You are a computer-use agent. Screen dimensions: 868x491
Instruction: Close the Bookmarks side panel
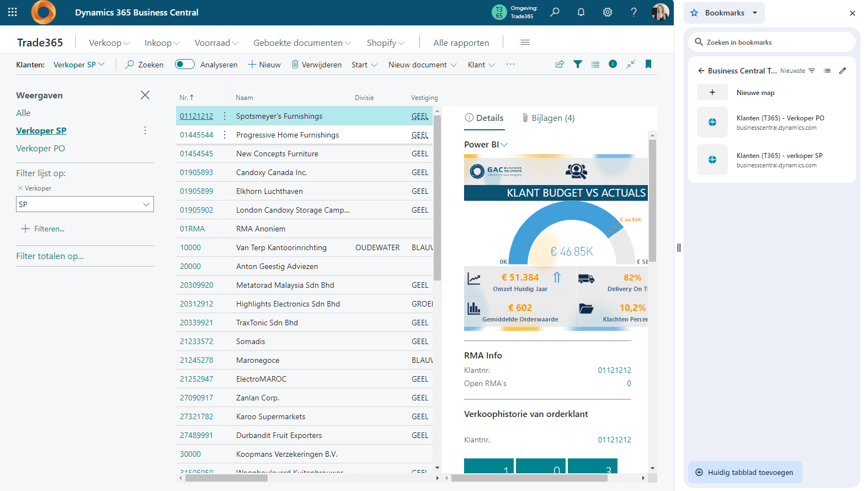[853, 13]
